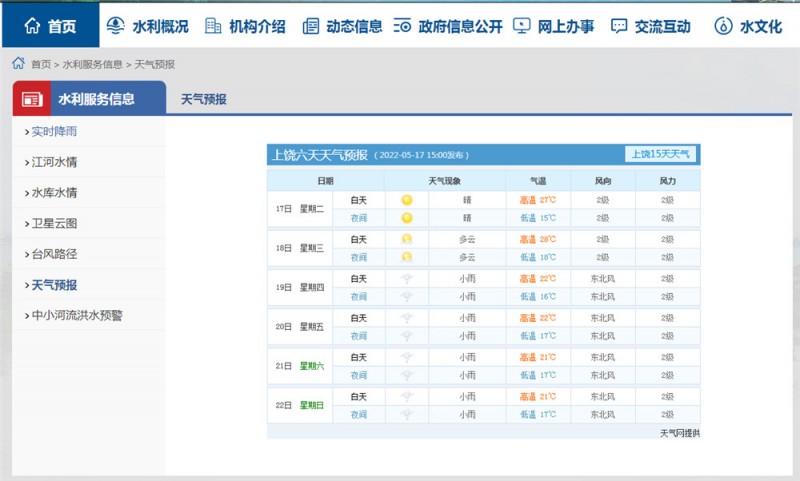Open 台风路径 in the sidebar

pos(54,254)
